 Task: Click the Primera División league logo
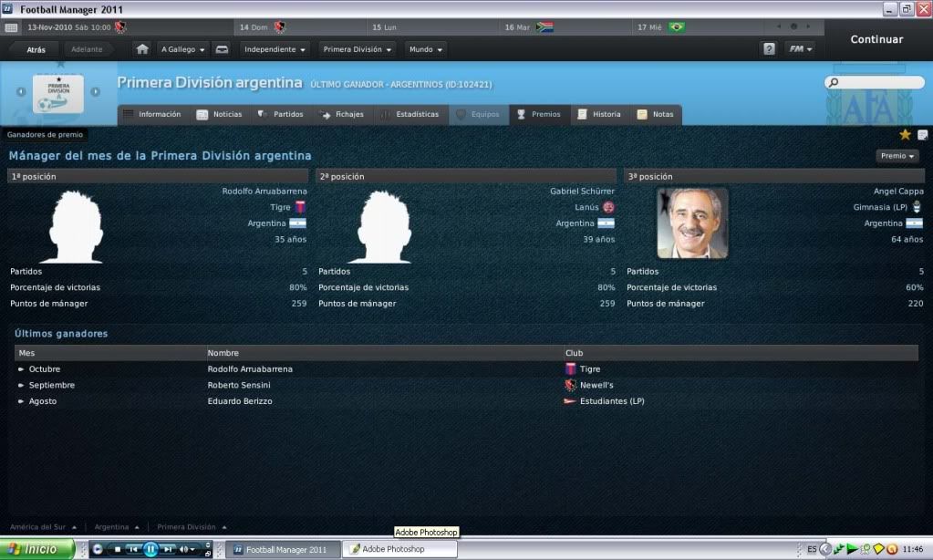point(58,93)
